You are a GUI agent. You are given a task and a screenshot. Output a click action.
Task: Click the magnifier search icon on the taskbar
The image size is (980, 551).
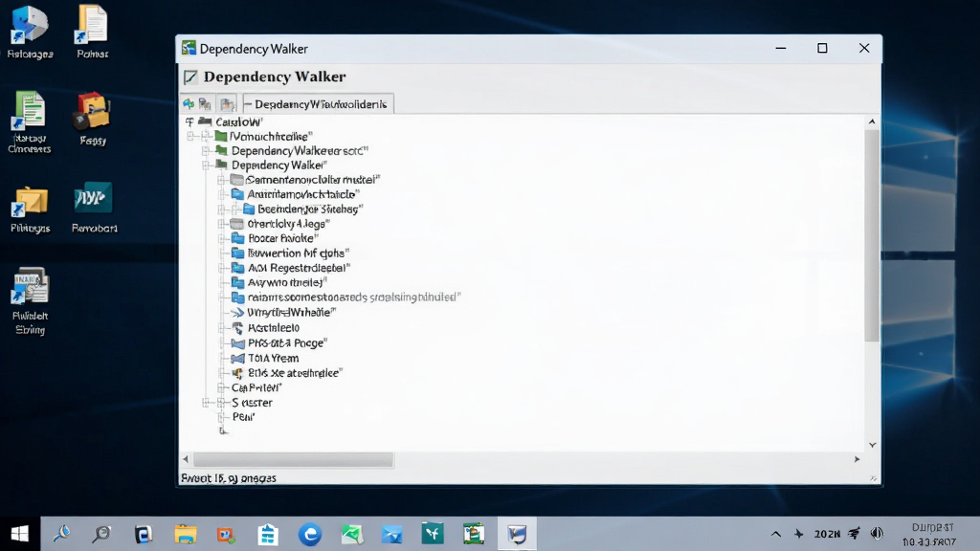[101, 534]
